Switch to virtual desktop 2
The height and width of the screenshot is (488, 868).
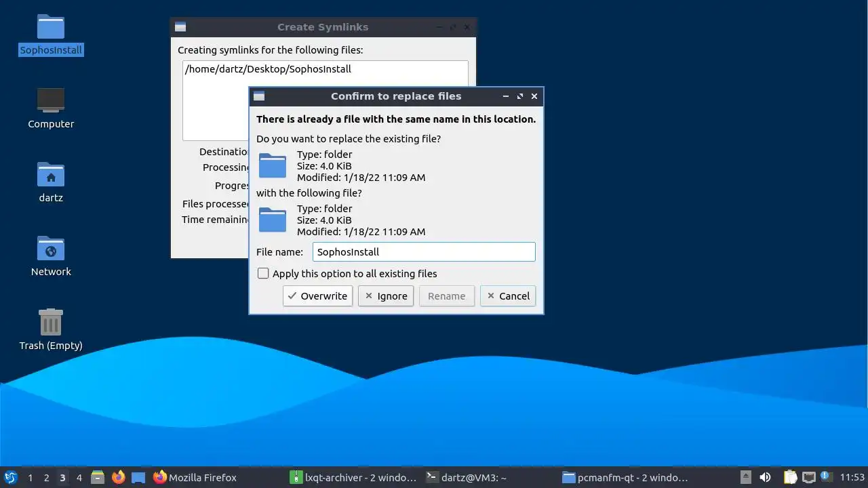[46, 477]
